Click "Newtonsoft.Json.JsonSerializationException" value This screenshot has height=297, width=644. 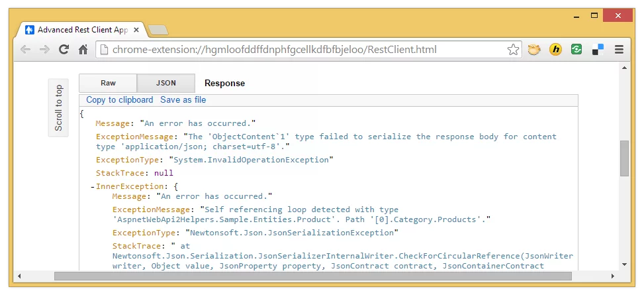(292, 233)
